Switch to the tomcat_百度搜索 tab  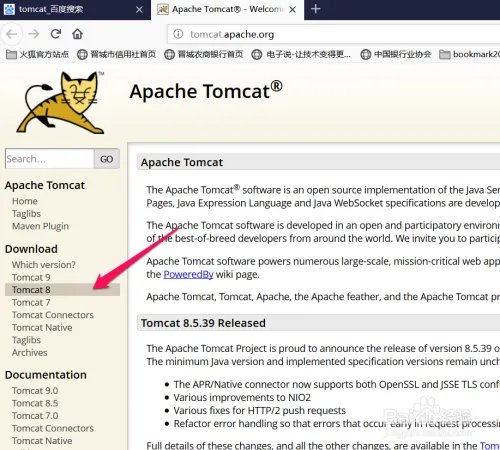tap(75, 10)
